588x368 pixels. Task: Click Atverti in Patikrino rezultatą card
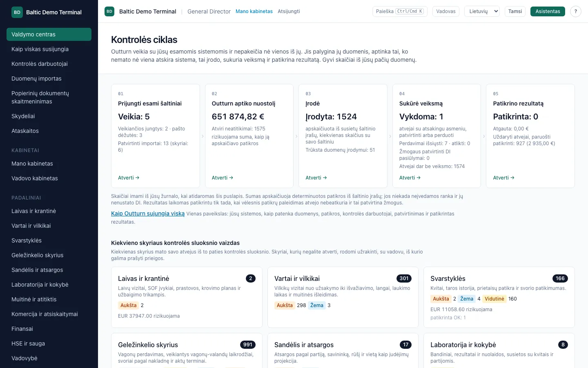[x=503, y=178]
